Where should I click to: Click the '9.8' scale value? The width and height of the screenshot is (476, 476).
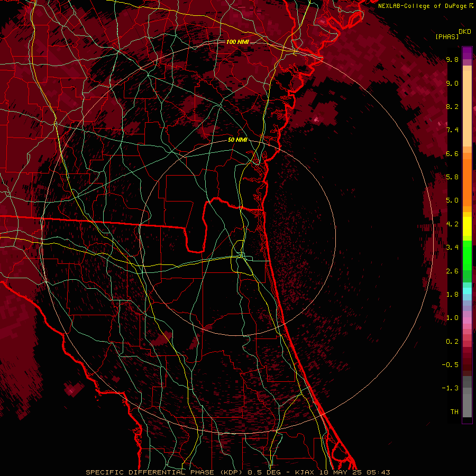(452, 59)
